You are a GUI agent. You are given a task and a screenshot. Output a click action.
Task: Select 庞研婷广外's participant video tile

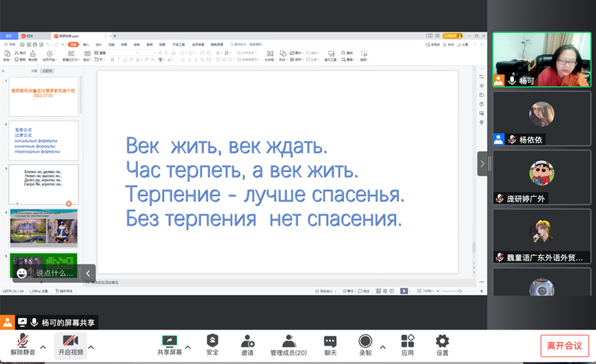point(542,177)
